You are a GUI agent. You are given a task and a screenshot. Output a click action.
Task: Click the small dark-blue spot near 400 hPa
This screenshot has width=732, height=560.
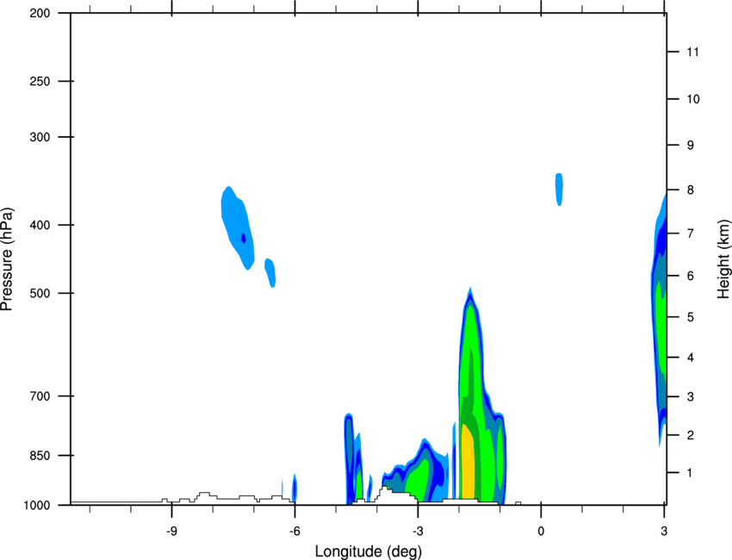pyautogui.click(x=243, y=238)
